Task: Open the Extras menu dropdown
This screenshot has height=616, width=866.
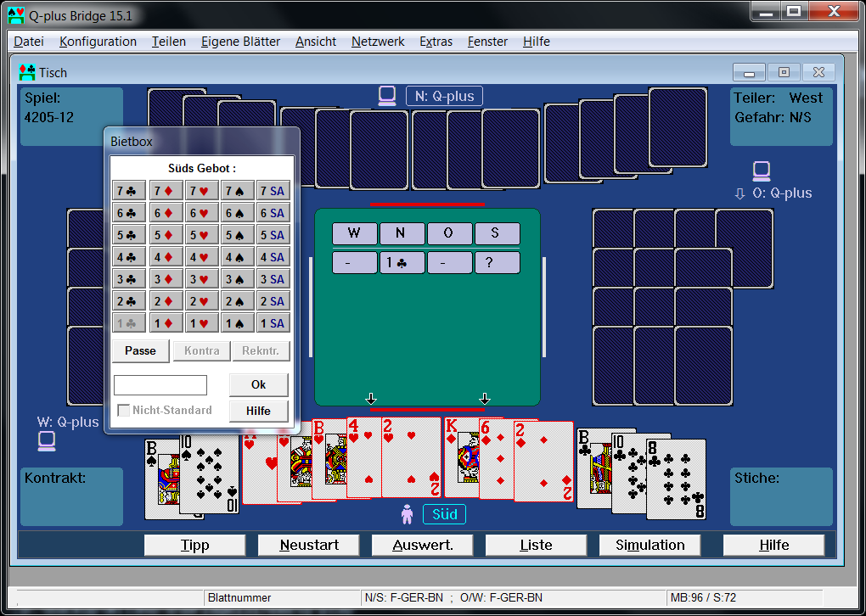Action: pyautogui.click(x=436, y=42)
